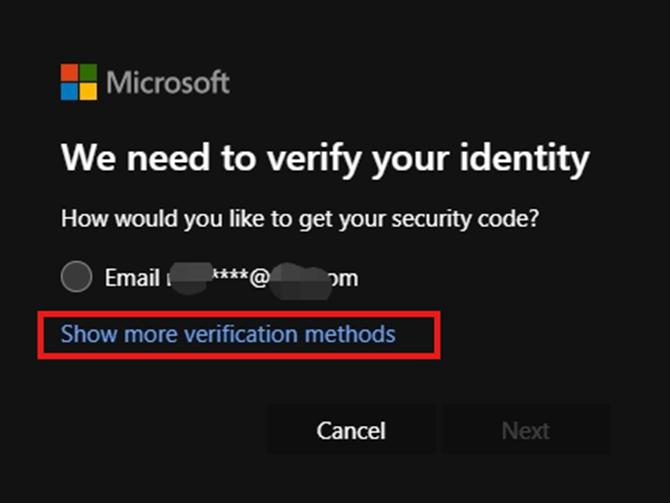Click the security code question text

pyautogui.click(x=300, y=219)
